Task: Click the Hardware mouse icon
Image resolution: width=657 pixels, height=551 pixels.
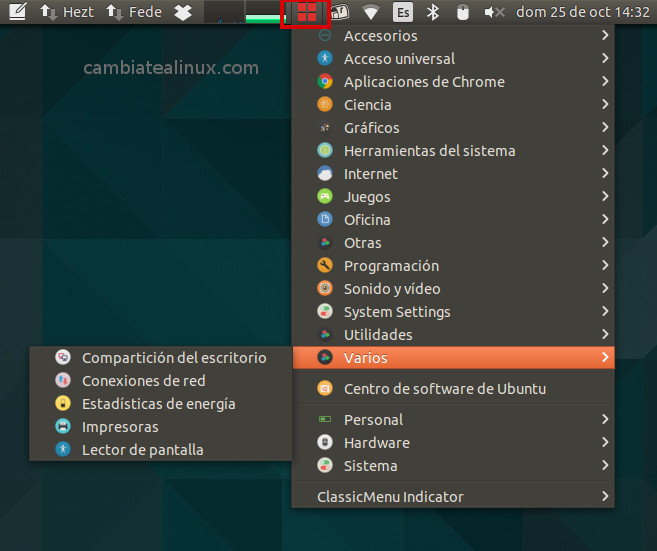Action: pyautogui.click(x=325, y=442)
